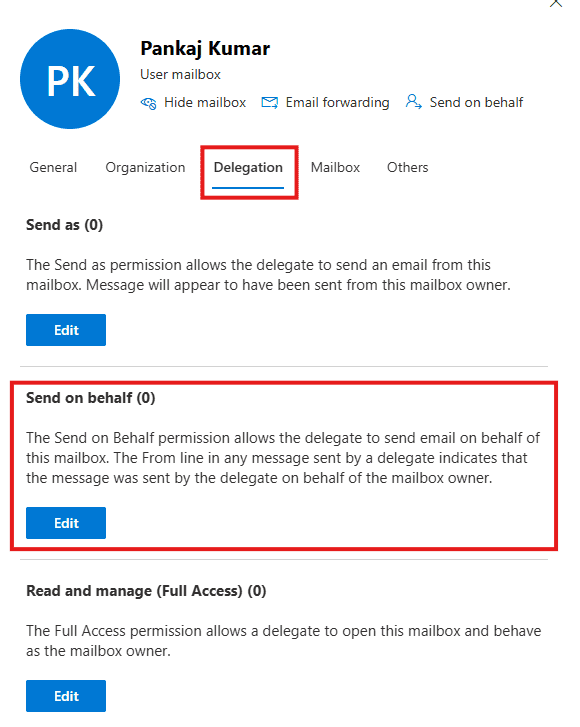The height and width of the screenshot is (727, 580).
Task: Click the Hide mailbox eye icon
Action: [148, 103]
